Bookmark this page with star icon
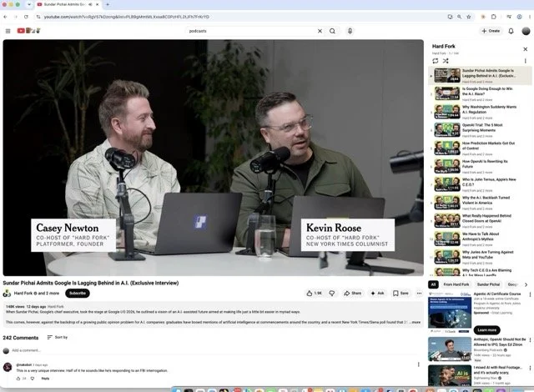This screenshot has width=534, height=392. click(469, 17)
